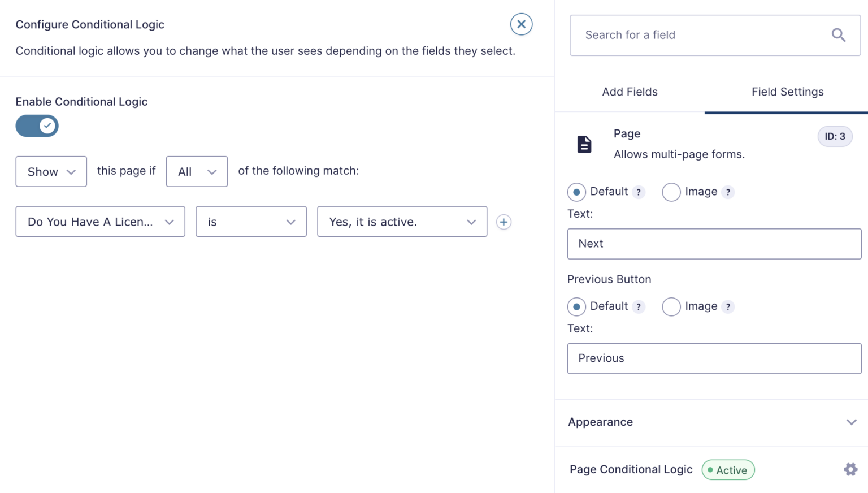Disable the Enable Conditional Logic toggle
The width and height of the screenshot is (868, 493).
point(37,126)
